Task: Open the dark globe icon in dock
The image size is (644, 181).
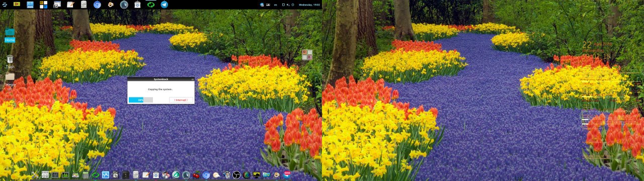Action: point(246,174)
